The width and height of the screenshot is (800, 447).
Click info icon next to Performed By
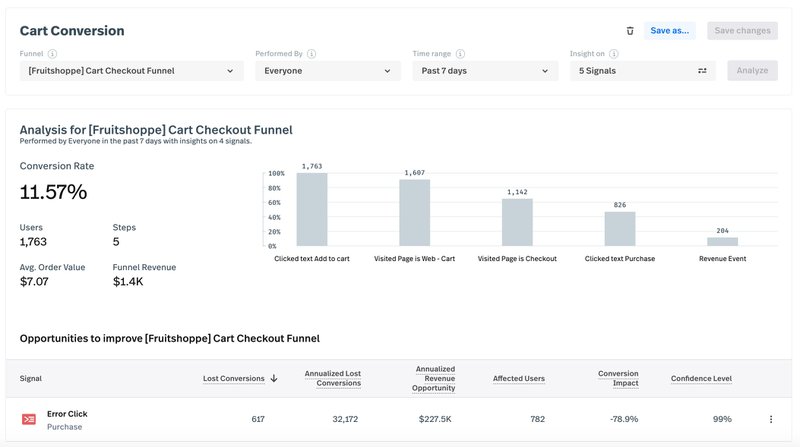(x=313, y=54)
